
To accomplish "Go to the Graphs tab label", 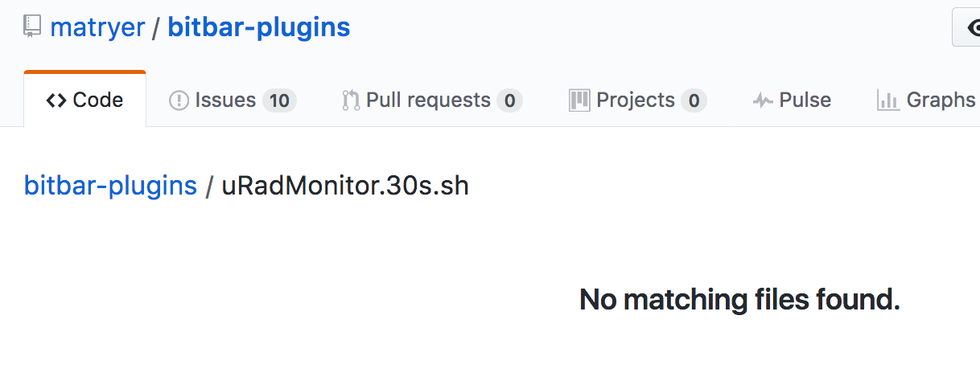I will click(x=941, y=100).
